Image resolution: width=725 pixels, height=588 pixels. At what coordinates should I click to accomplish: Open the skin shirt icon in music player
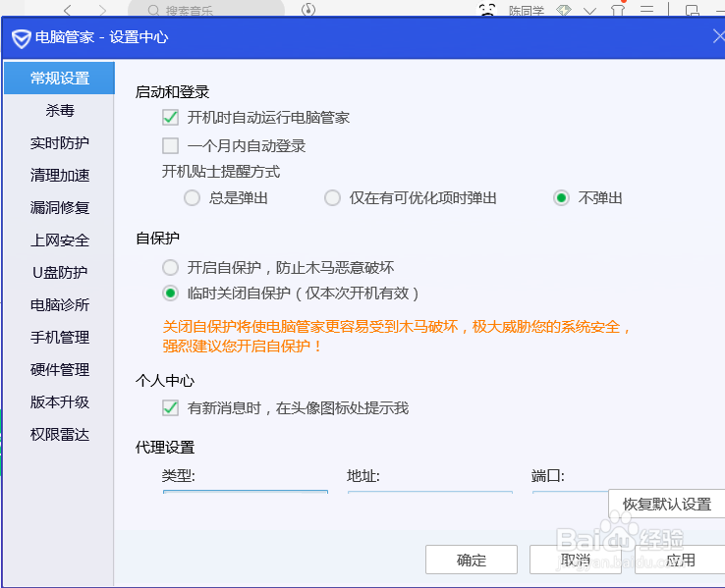coord(617,10)
